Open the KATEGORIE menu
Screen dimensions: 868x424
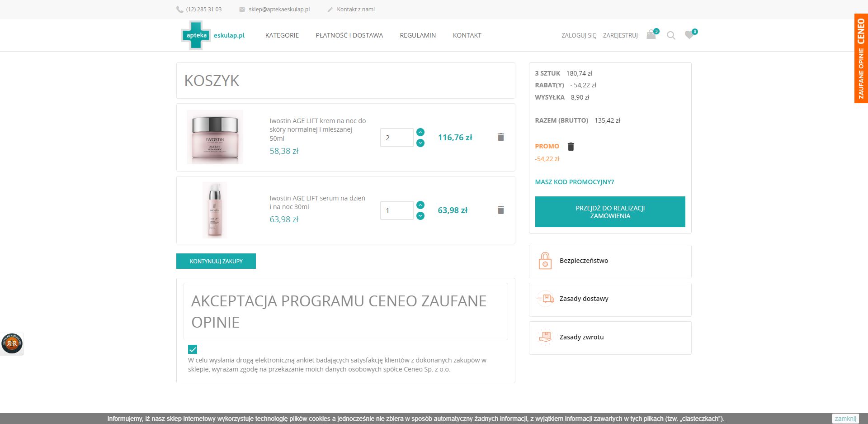(x=282, y=35)
